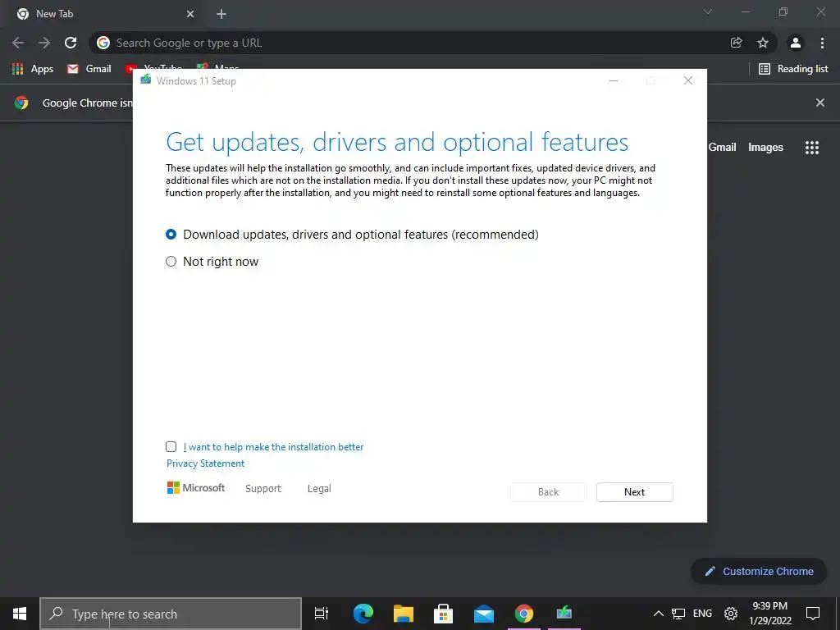Click the settings gear in system tray

731,614
